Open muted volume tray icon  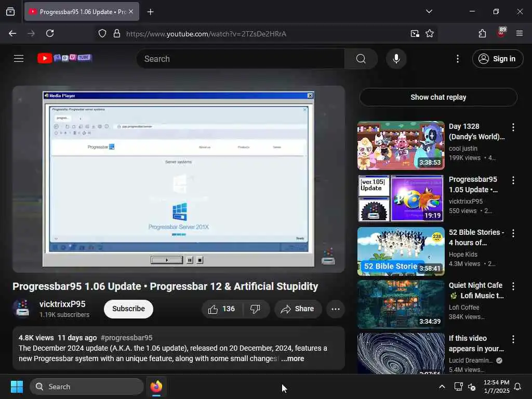[472, 387]
